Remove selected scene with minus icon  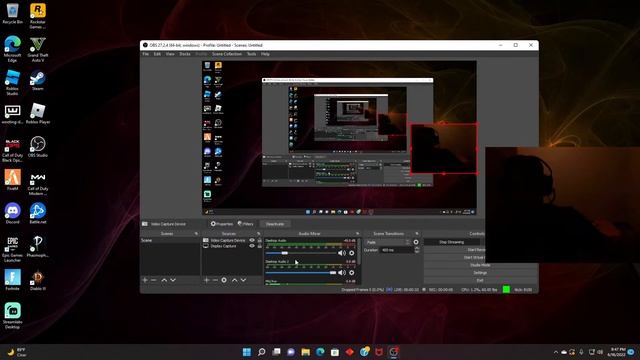tap(153, 280)
